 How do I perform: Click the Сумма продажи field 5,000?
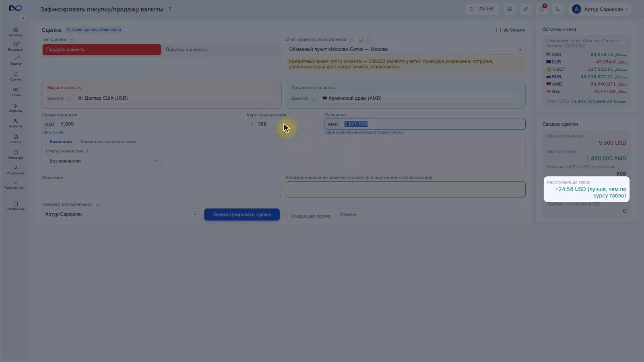(150, 124)
